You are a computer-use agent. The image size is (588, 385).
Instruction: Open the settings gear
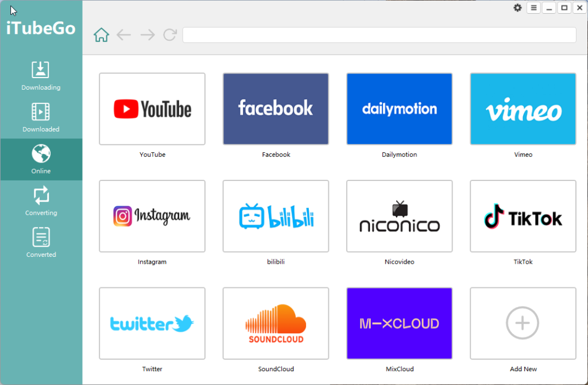(x=517, y=7)
